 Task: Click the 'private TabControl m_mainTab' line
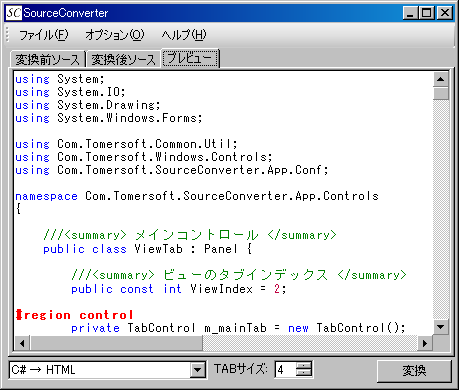coord(238,328)
